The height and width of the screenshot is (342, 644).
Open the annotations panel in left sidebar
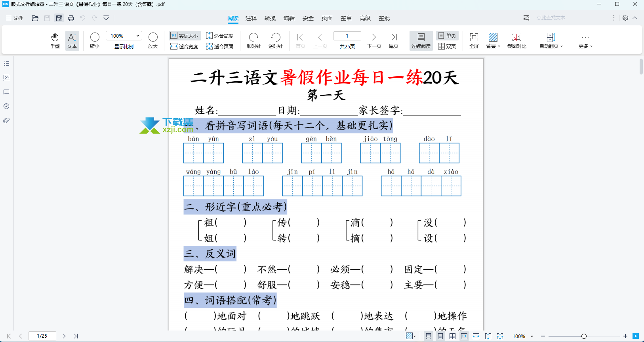[6, 92]
